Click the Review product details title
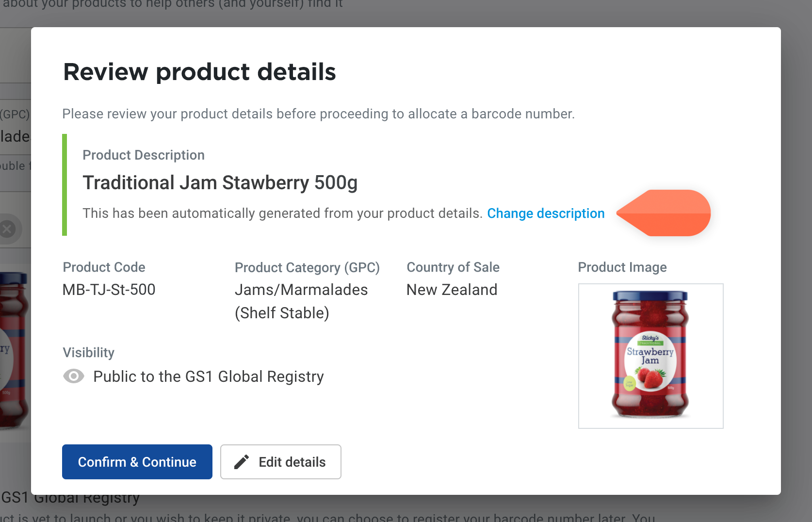 (x=199, y=72)
